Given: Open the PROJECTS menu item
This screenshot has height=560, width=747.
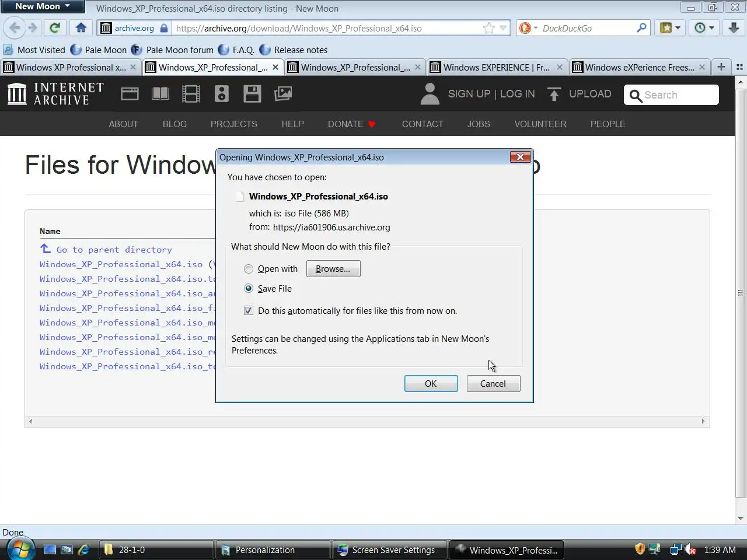Looking at the screenshot, I should click(x=233, y=124).
